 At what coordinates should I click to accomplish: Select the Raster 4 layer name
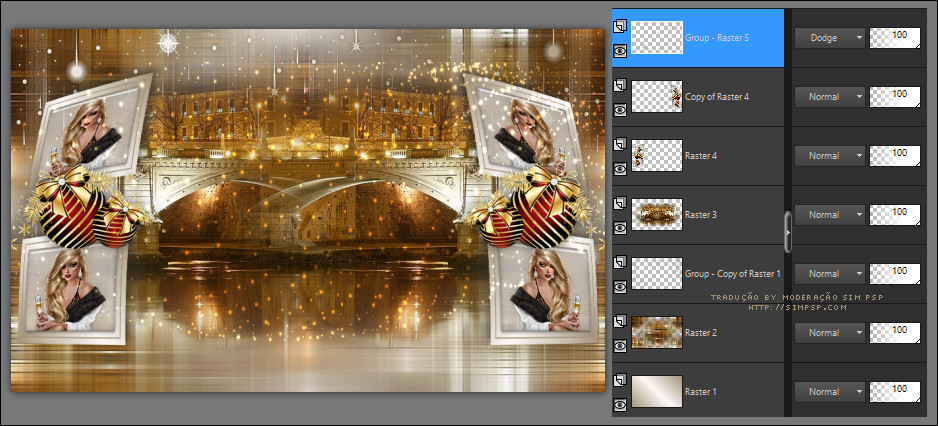702,156
